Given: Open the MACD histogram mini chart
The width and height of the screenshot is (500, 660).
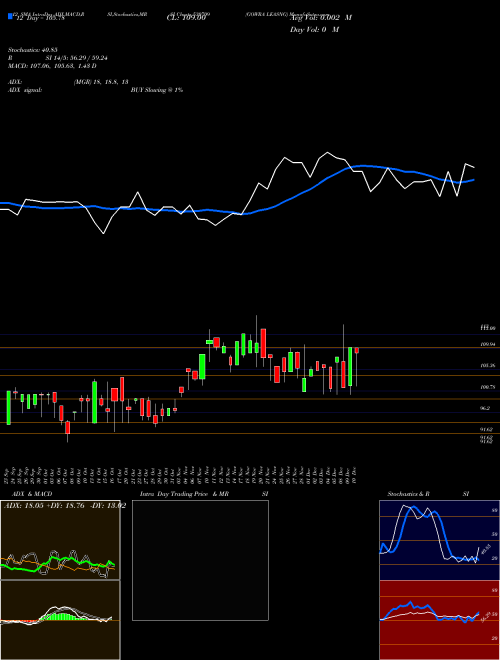Looking at the screenshot, I should 60,620.
